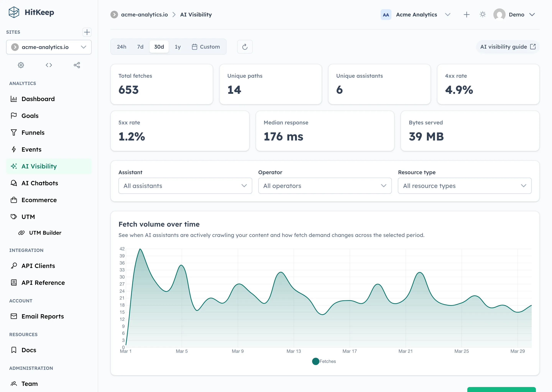
Task: Click the plus icon in the top bar
Action: tap(467, 14)
